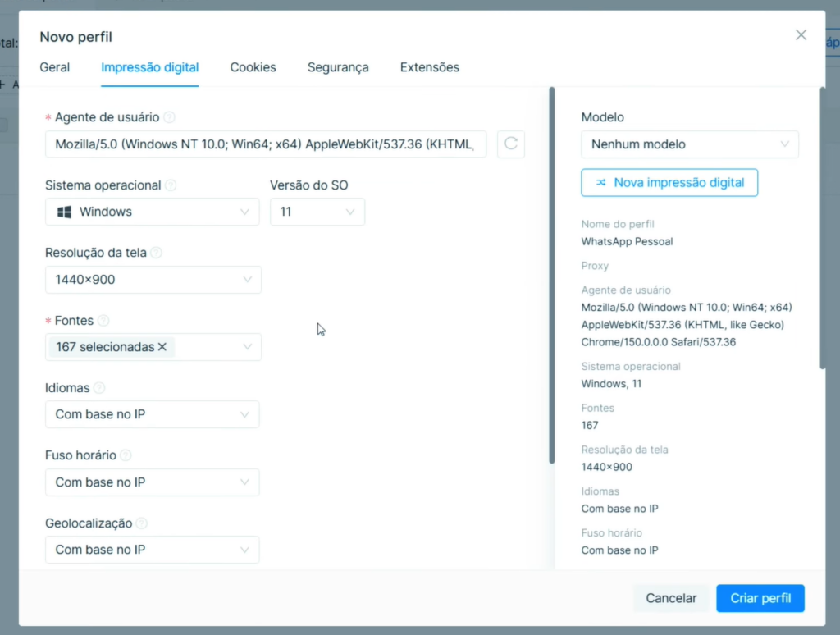This screenshot has height=635, width=840.
Task: Click help icon beside Idiomas label
Action: [x=99, y=387]
